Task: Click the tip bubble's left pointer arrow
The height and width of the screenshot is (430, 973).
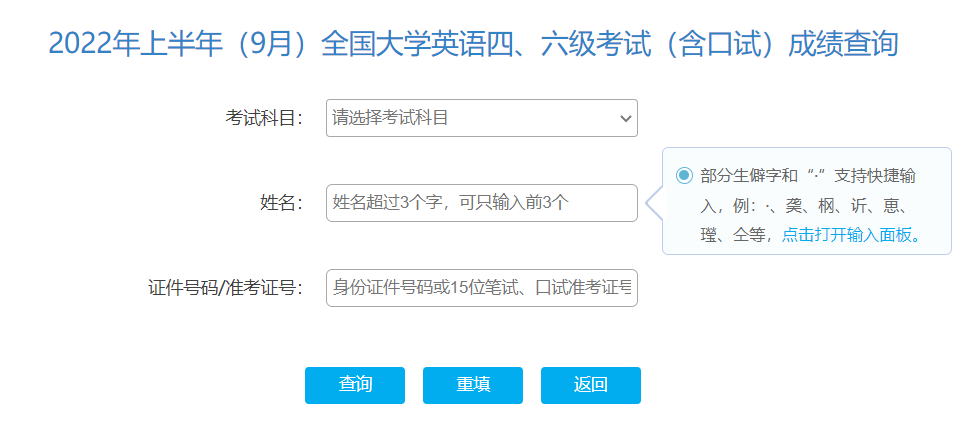Action: (654, 203)
